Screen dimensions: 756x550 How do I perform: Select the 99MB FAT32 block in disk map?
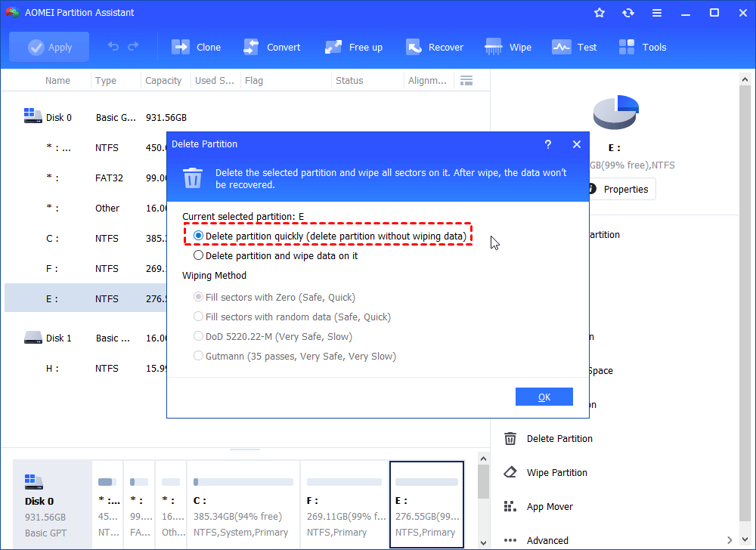click(x=139, y=505)
